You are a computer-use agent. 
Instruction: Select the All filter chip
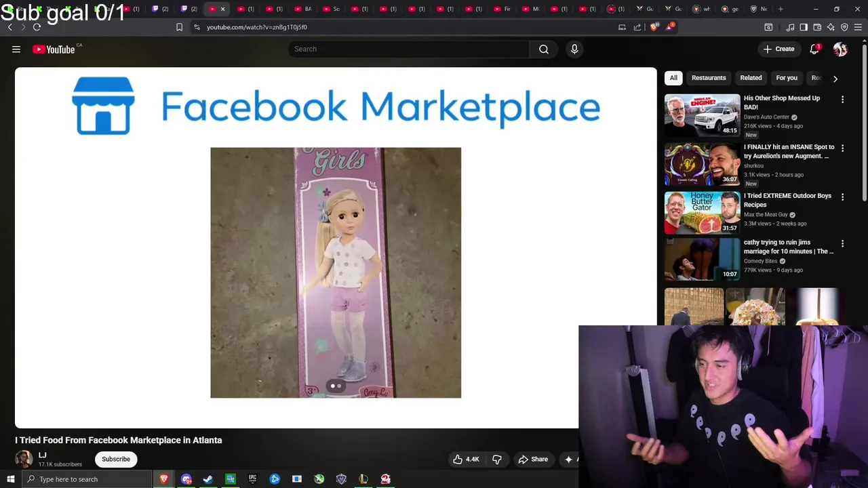point(673,78)
